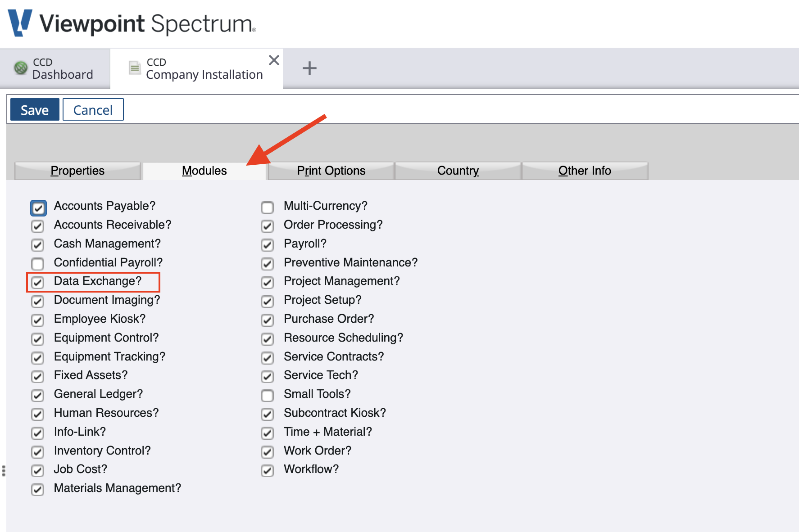This screenshot has height=532, width=799.
Task: Click the CCD Dashboard tab globe icon
Action: [21, 68]
